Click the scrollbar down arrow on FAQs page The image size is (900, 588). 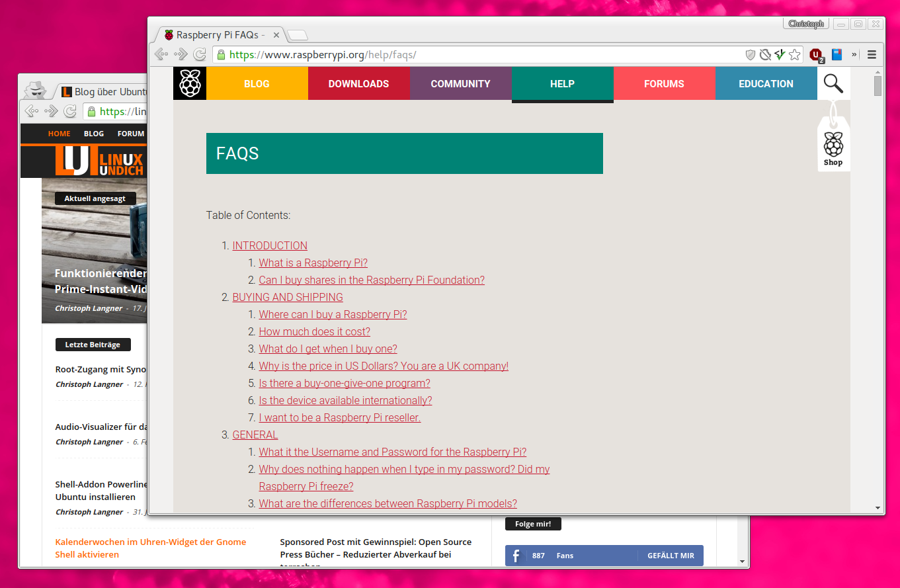pos(878,508)
